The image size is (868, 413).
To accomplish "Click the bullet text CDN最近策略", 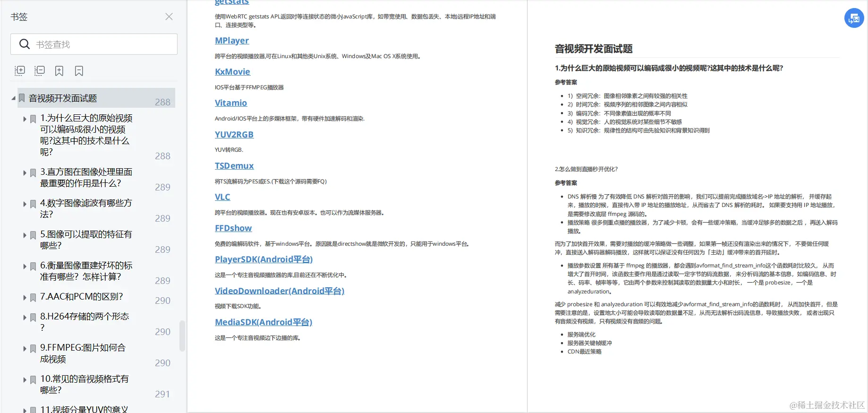I will [584, 352].
